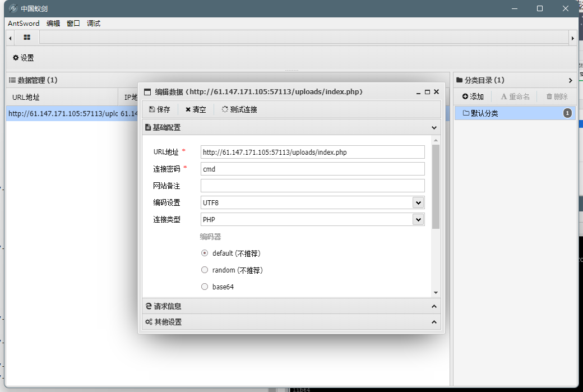The width and height of the screenshot is (583, 392).
Task: Open the 调试 menu
Action: [93, 24]
